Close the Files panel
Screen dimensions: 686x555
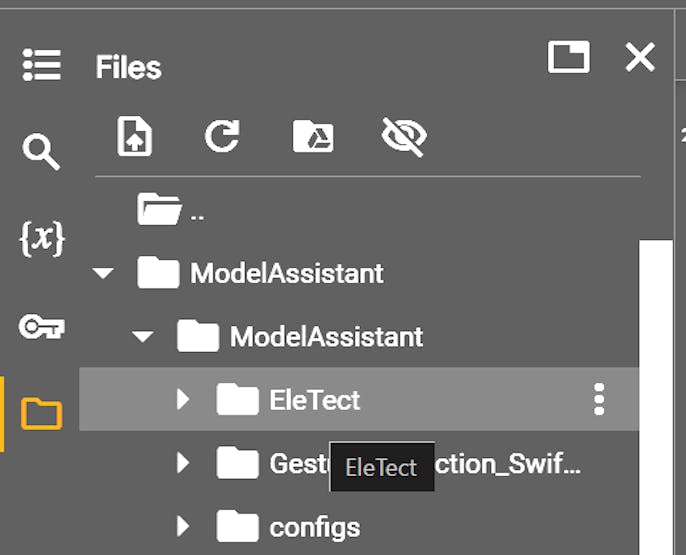click(640, 57)
